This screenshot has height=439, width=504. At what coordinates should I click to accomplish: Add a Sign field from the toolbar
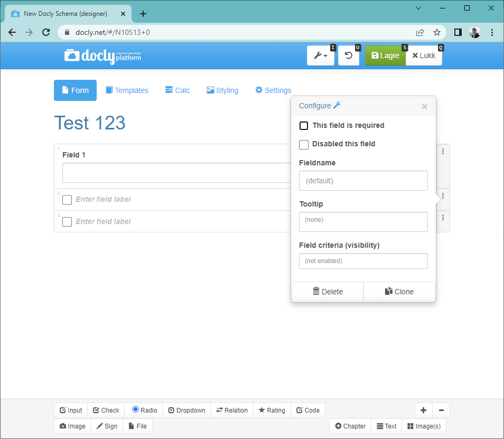(107, 426)
